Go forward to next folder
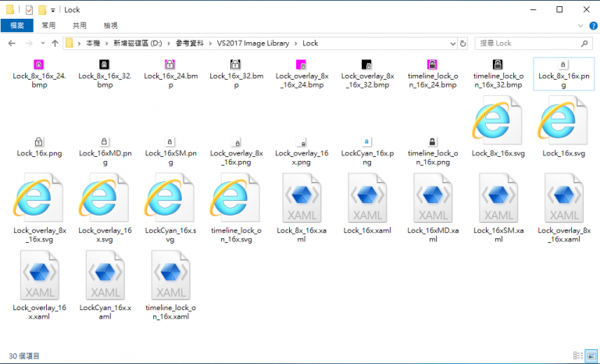Viewport: 600px width, 364px height. pos(29,43)
